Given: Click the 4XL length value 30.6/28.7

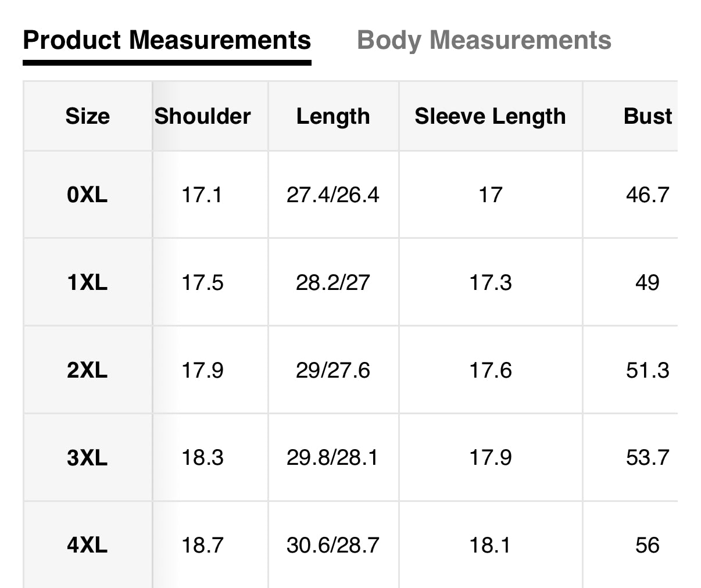Looking at the screenshot, I should click(333, 545).
